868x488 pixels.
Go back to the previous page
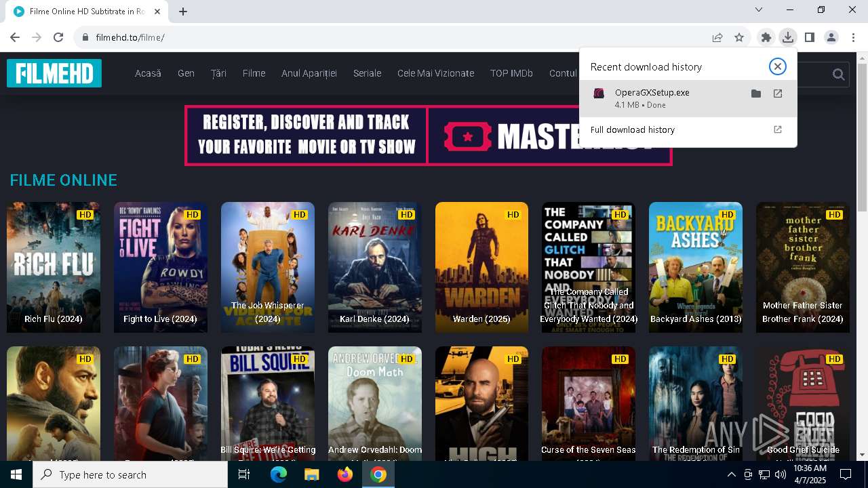click(x=15, y=37)
